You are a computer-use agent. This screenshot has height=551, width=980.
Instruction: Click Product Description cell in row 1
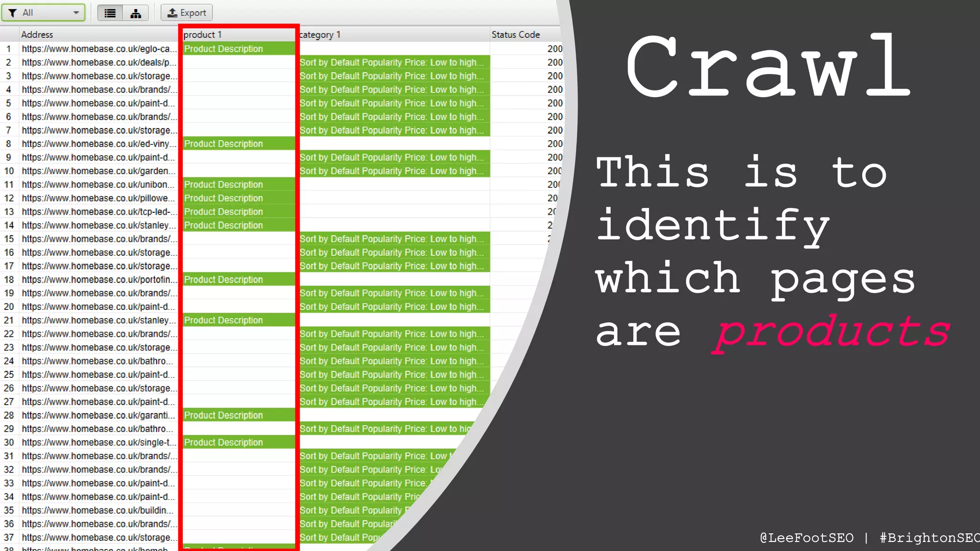click(239, 49)
